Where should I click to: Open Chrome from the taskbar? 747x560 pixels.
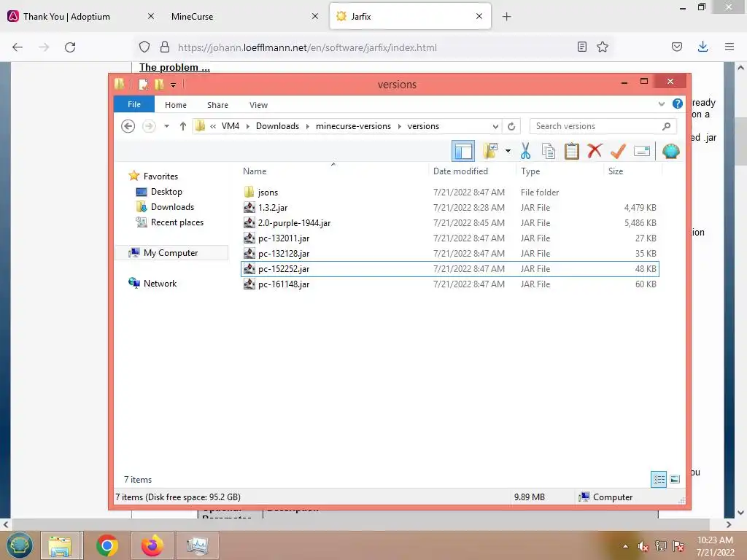coord(107,545)
